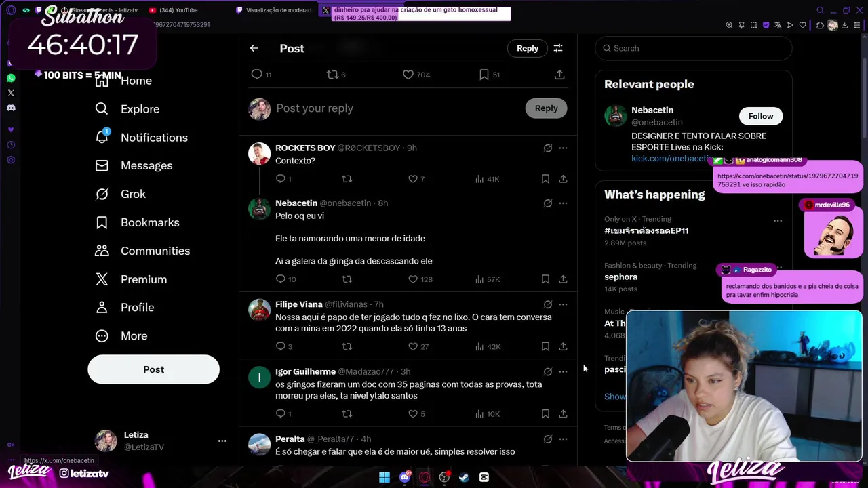Open ROCKETS BOY's profile avatar

pos(259,154)
